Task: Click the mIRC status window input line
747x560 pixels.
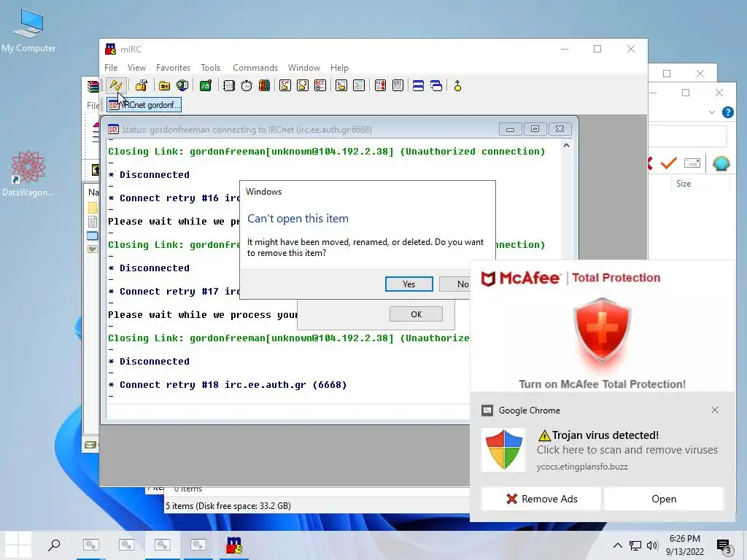Action: pyautogui.click(x=287, y=411)
